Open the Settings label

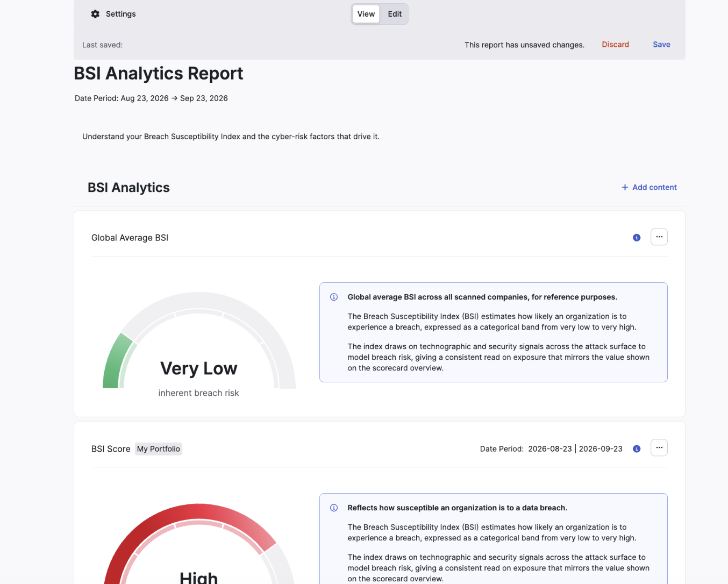coord(121,14)
